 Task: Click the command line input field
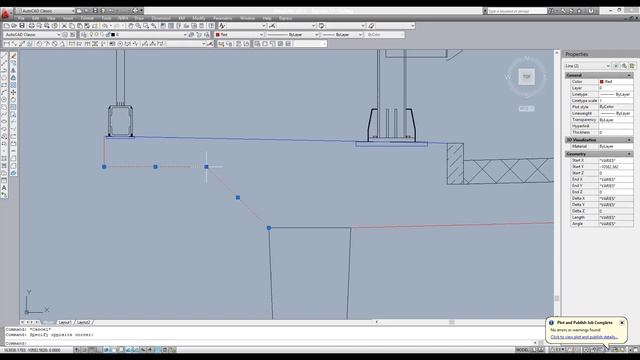click(x=269, y=343)
